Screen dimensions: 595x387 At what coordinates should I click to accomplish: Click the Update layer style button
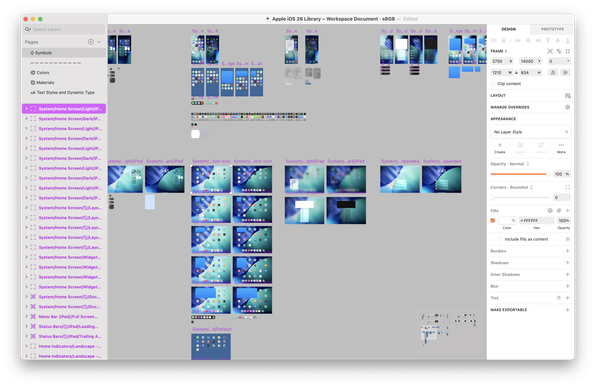click(x=520, y=148)
